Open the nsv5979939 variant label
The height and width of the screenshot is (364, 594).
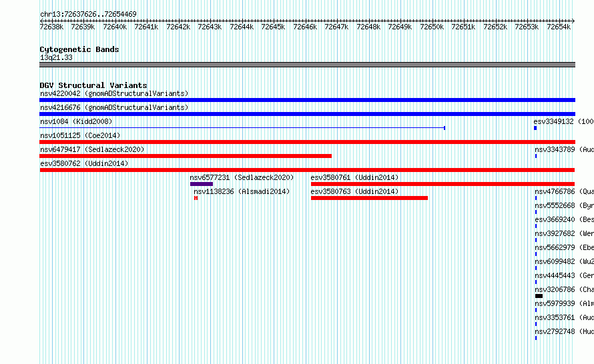click(x=565, y=303)
